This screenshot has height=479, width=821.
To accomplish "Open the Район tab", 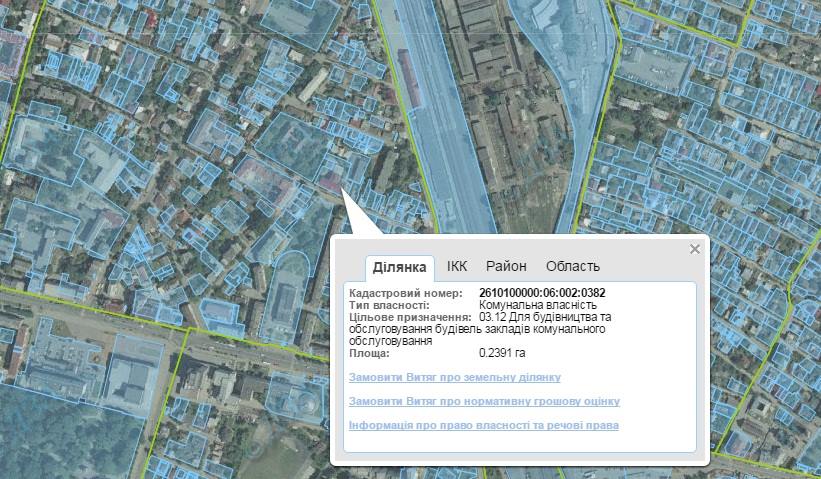I will pyautogui.click(x=506, y=266).
